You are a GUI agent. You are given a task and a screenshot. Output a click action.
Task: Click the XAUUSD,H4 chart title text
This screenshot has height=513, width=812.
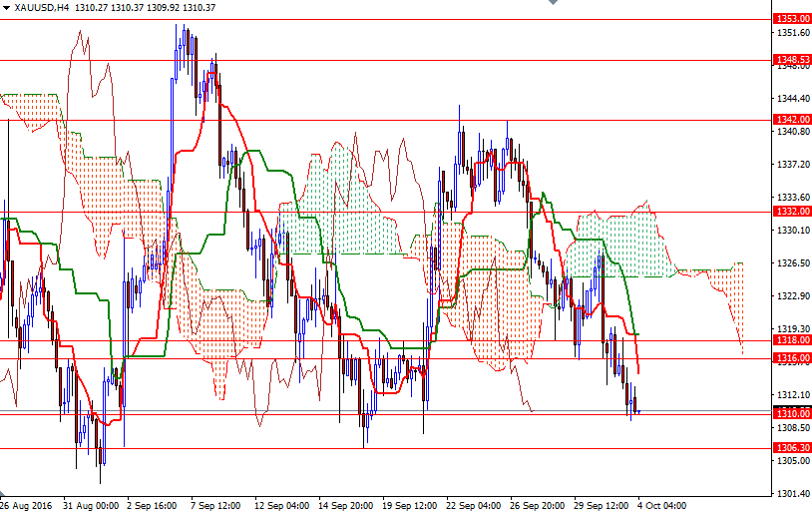click(x=42, y=8)
